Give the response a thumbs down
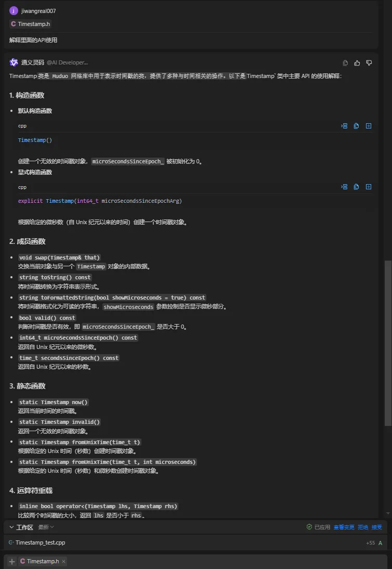This screenshot has width=392, height=569. [x=369, y=63]
